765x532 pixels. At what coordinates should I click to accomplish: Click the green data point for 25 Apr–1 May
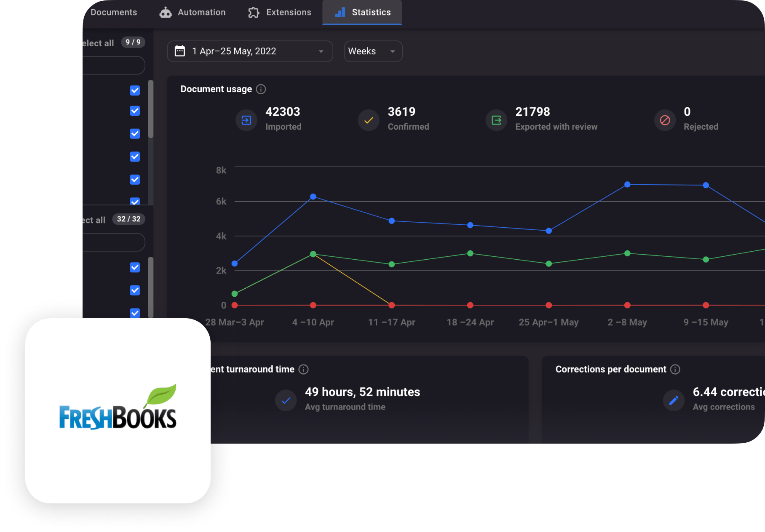pos(549,264)
